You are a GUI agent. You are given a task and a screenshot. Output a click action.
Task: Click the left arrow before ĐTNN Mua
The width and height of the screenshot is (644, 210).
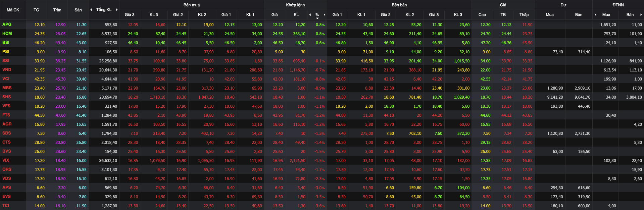(596, 15)
